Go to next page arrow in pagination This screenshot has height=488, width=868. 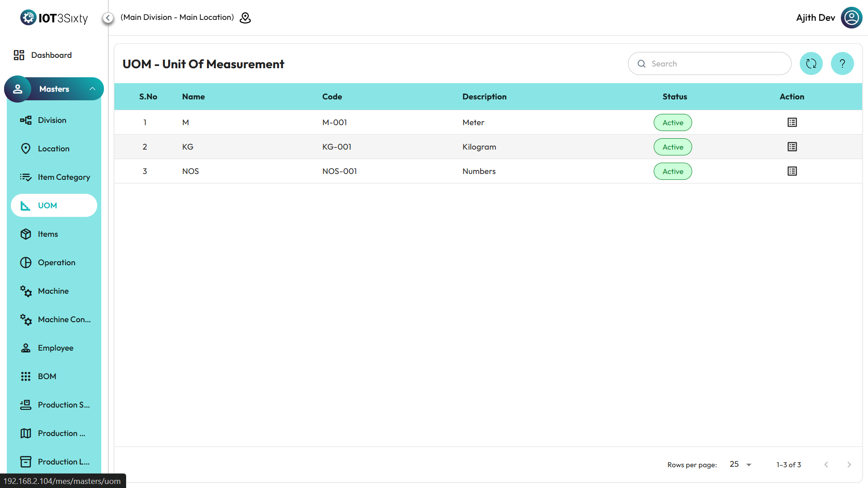[849, 465]
